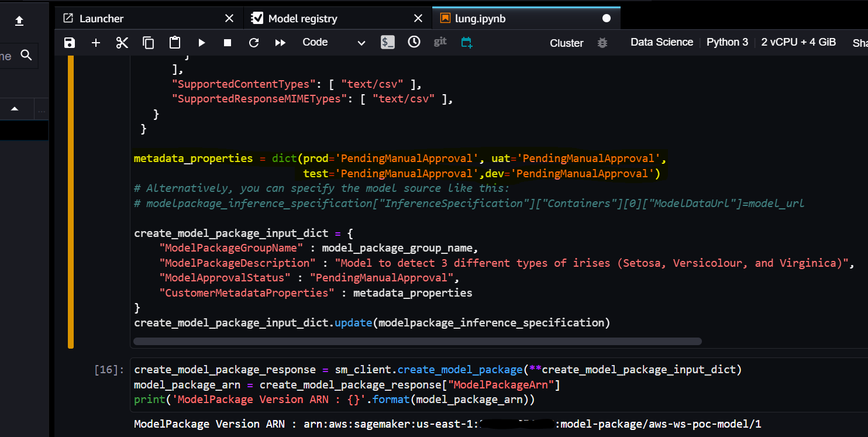Screen dimensions: 868x437
Task: Change kernel via the Python 3 selector
Action: 727,42
